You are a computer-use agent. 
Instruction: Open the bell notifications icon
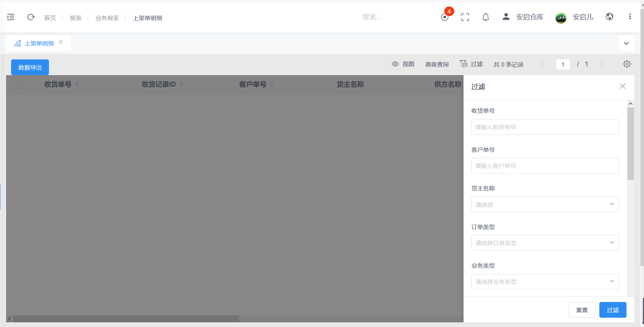(x=485, y=17)
